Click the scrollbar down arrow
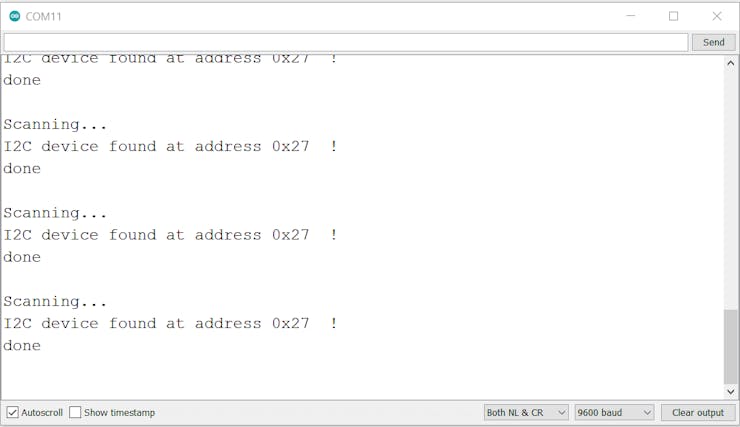This screenshot has height=427, width=740. 731,392
